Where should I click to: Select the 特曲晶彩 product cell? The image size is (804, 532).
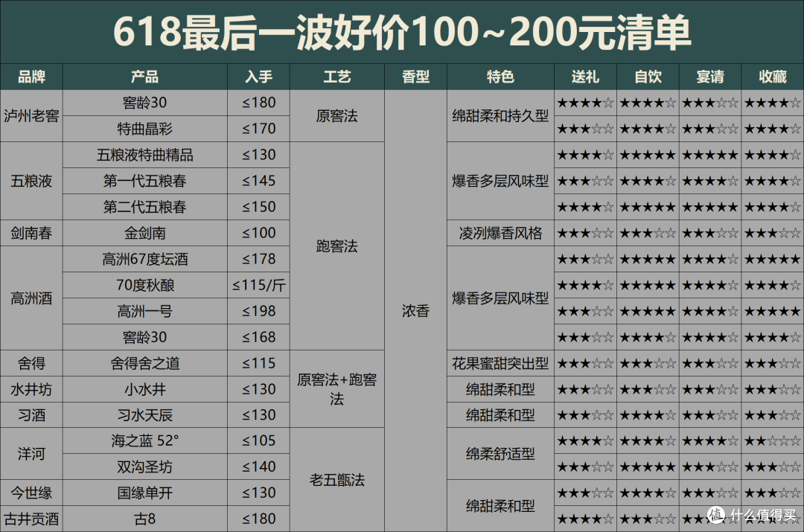(145, 129)
